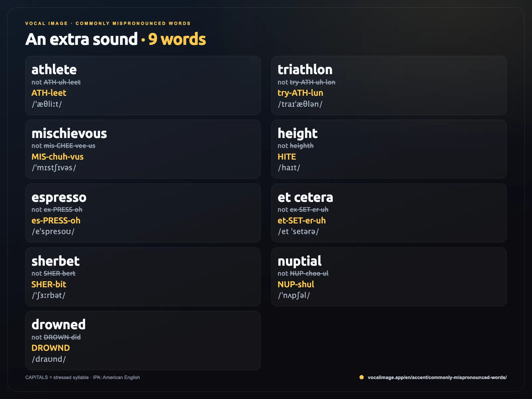Image resolution: width=532 pixels, height=399 pixels.
Task: Click the struck-out 'DROWN-did' text
Action: click(62, 337)
